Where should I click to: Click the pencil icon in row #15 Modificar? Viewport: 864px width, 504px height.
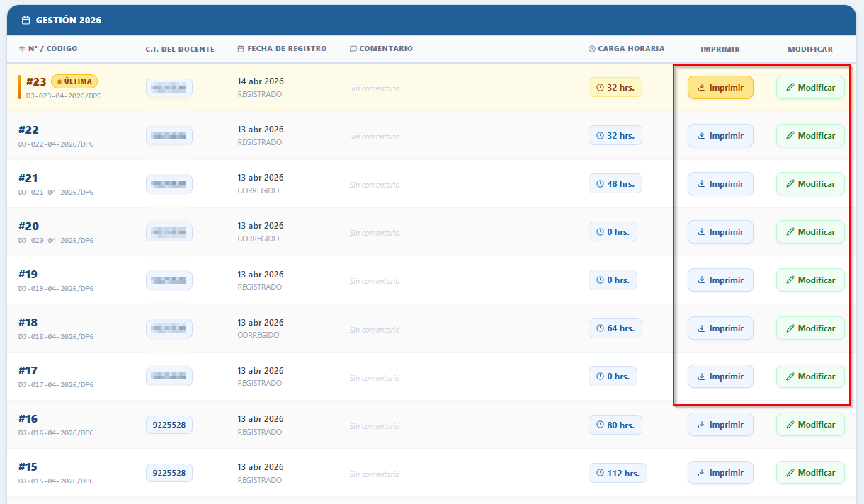tap(790, 473)
